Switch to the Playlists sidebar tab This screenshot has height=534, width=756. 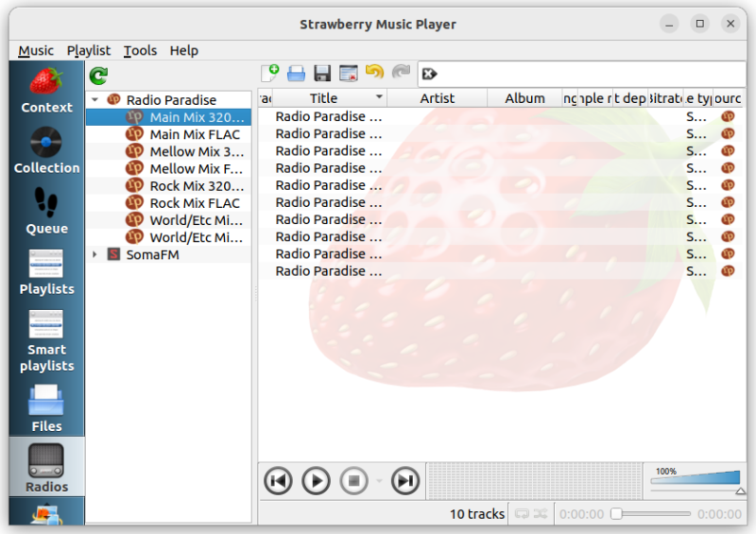(x=46, y=271)
